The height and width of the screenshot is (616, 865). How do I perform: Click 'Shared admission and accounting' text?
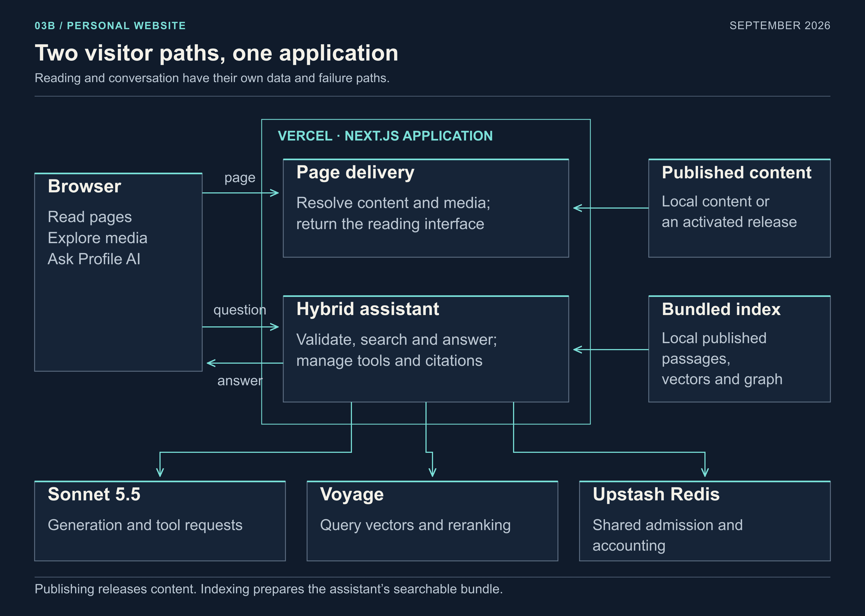point(667,535)
